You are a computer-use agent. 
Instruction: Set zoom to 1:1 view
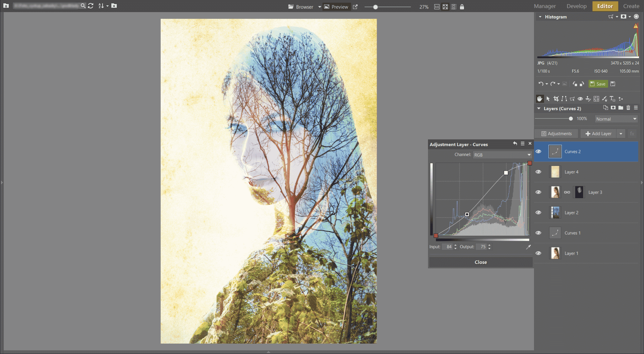(437, 7)
